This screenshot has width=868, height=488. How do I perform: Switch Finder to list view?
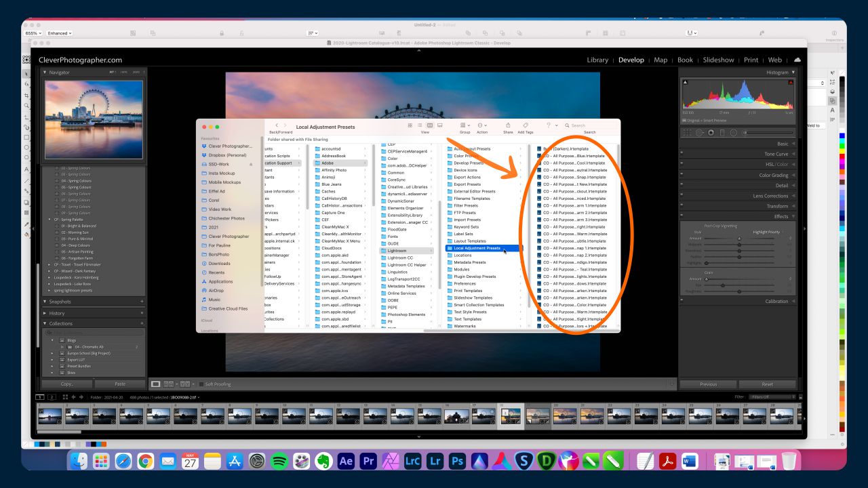pyautogui.click(x=420, y=125)
